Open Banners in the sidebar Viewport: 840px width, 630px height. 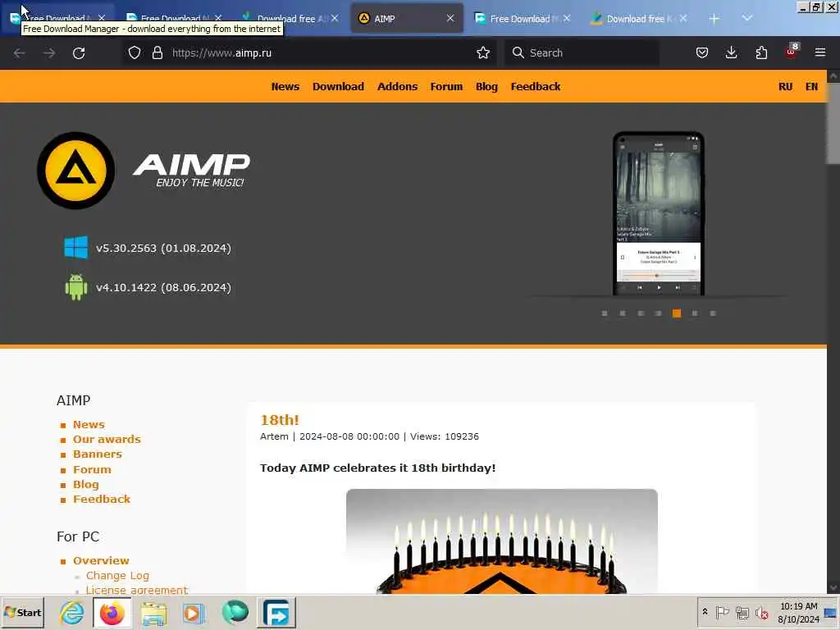pos(98,454)
